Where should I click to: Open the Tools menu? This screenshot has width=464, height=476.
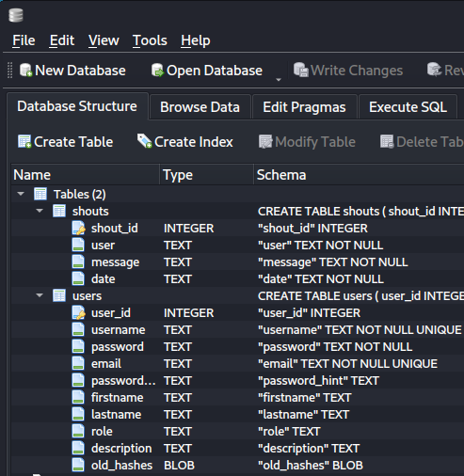[x=150, y=40]
